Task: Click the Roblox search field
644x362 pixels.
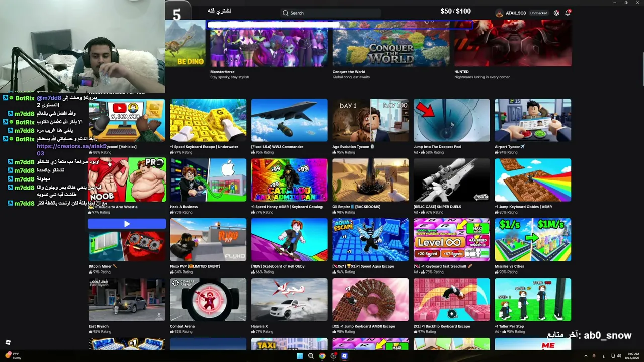Action: [x=331, y=13]
